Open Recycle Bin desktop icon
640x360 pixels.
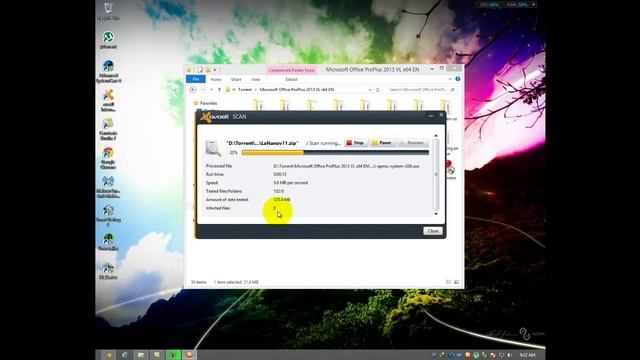(x=108, y=11)
